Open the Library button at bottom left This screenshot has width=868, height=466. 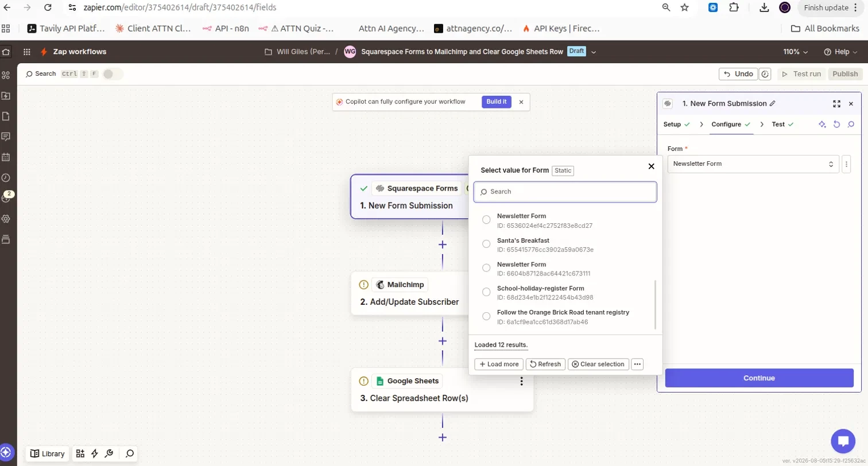pyautogui.click(x=47, y=453)
